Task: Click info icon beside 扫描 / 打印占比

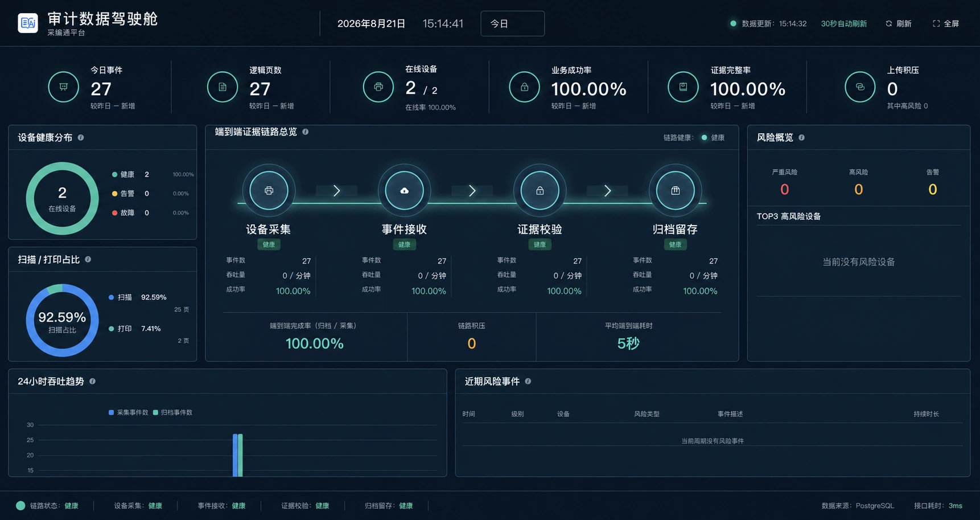Action: [88, 259]
